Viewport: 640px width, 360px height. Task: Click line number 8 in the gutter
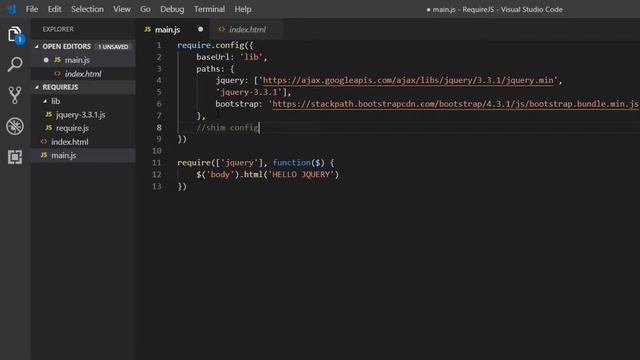[159, 128]
